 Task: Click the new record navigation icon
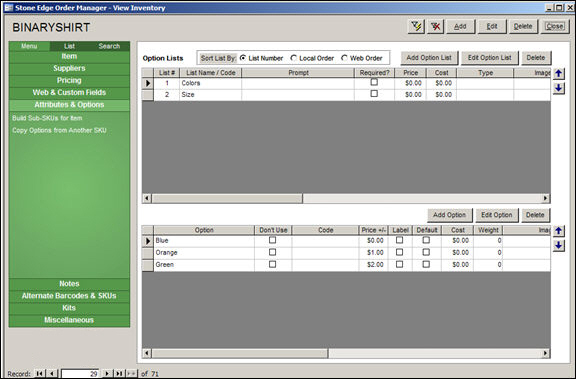[x=131, y=373]
